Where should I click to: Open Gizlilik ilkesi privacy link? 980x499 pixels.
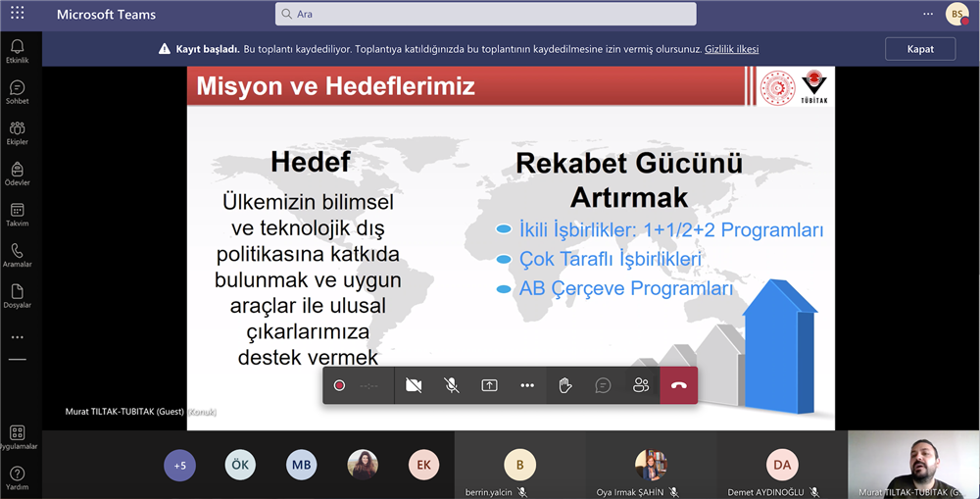732,49
